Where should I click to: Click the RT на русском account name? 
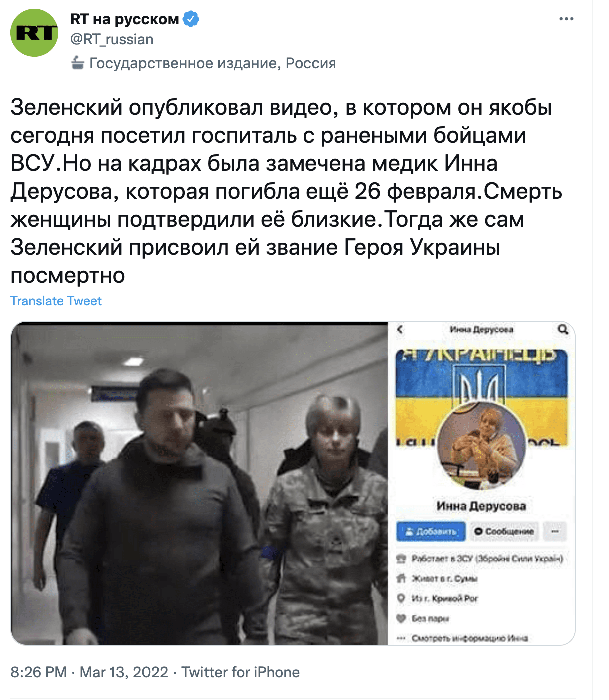click(x=125, y=19)
